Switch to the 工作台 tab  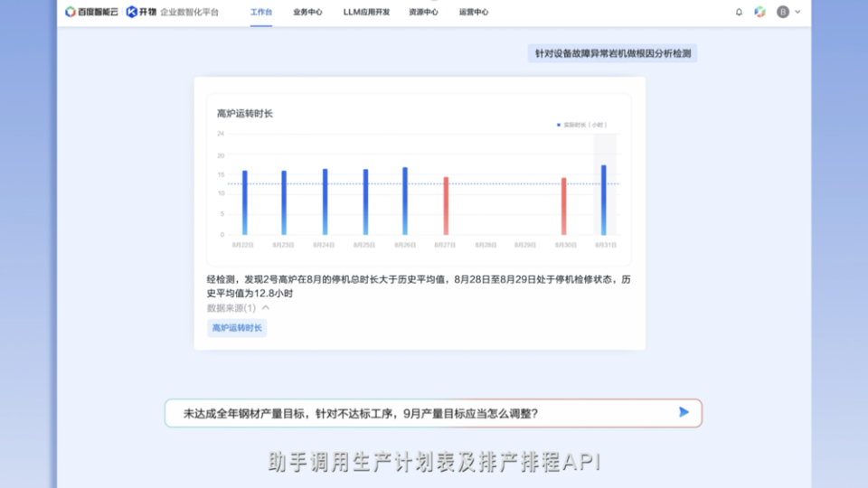point(260,13)
